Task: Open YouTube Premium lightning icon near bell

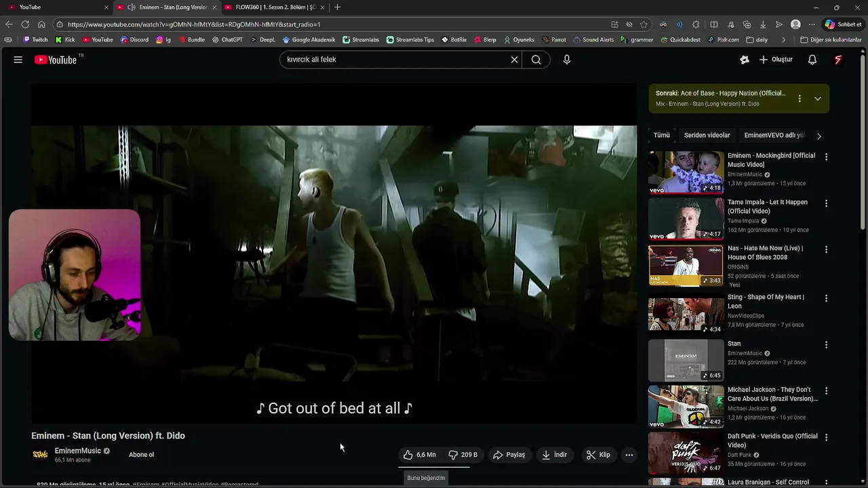Action: [x=838, y=60]
